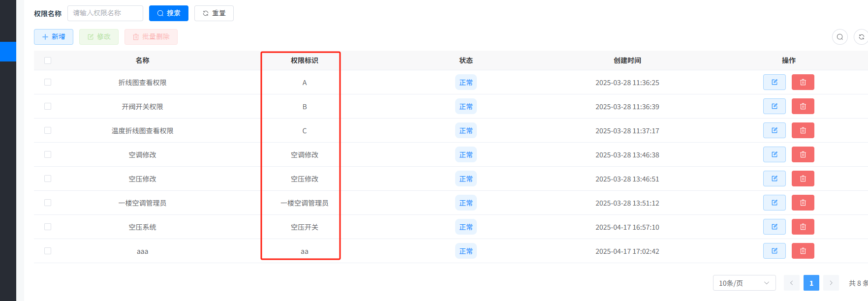Screen dimensions: 868x301
Task: Click the 重置 reset button
Action: 214,13
